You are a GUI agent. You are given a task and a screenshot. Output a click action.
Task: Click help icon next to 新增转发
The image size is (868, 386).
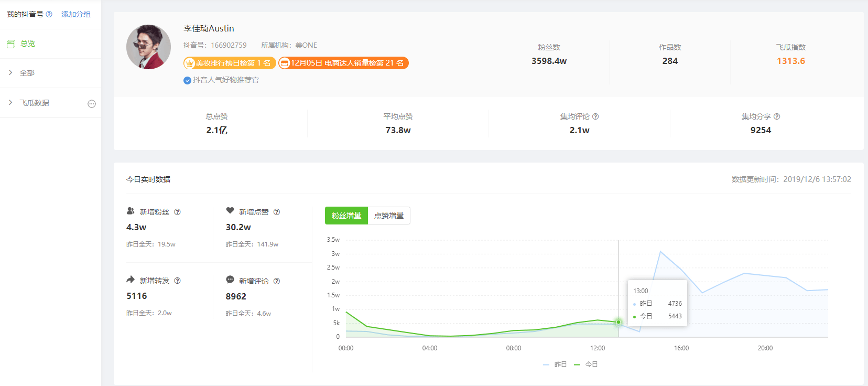[177, 281]
